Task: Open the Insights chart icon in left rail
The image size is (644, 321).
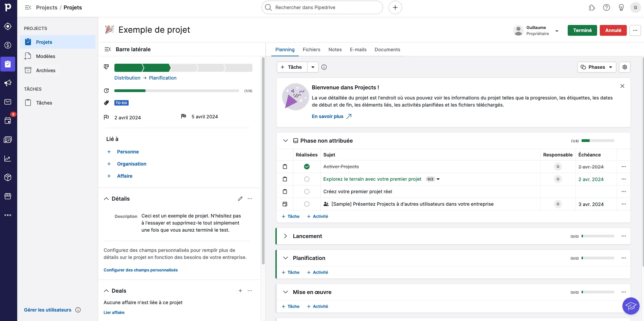Action: pos(8,158)
